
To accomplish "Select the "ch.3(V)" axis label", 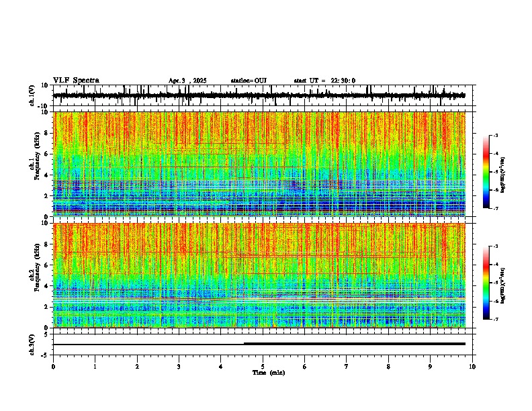I will (x=32, y=345).
